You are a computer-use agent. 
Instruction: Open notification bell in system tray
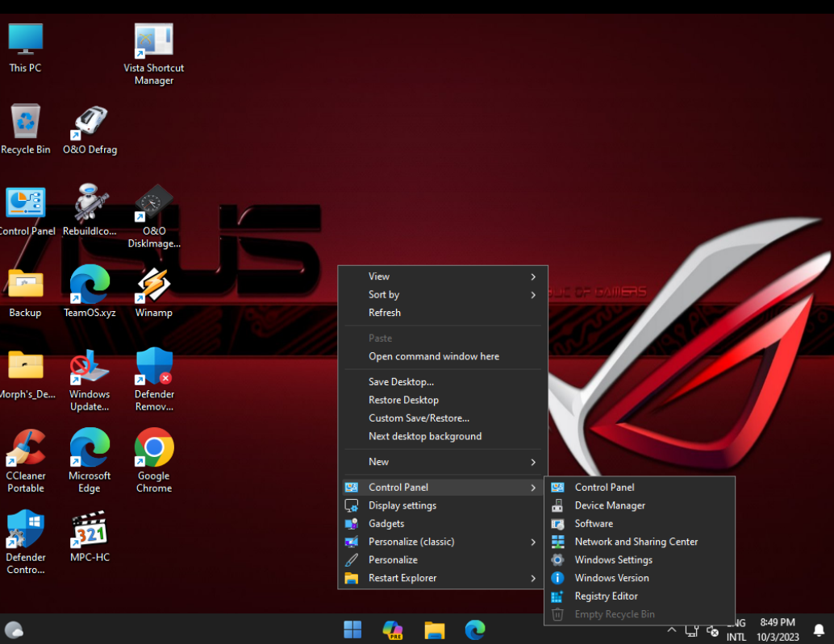[x=819, y=629]
